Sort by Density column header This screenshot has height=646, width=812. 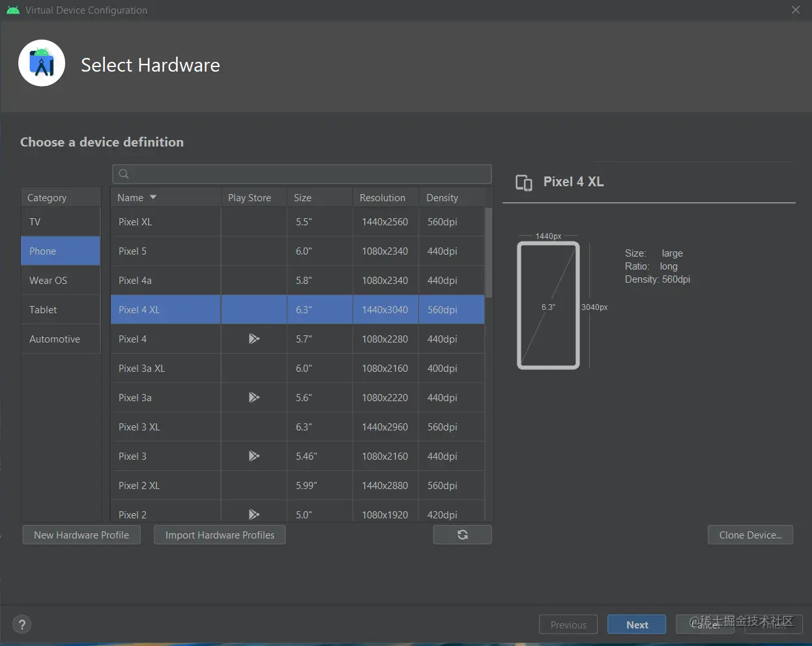pyautogui.click(x=452, y=197)
